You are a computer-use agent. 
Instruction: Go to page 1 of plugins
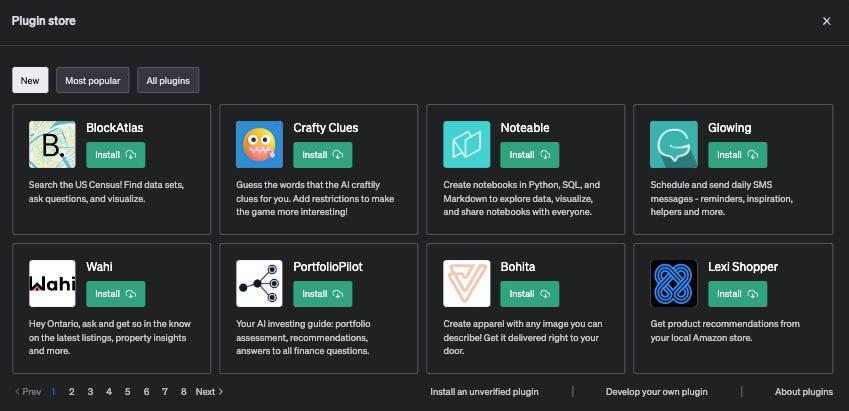[x=53, y=392]
